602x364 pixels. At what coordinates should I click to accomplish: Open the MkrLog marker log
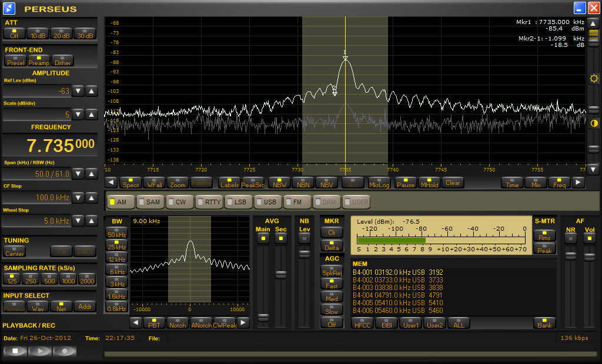[x=379, y=183]
